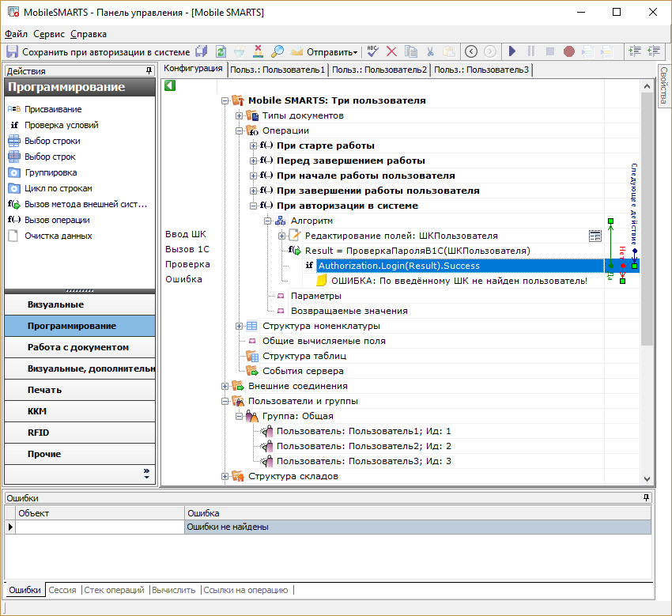This screenshot has height=616, width=672.
Task: Collapse the При авторизации в системе operation
Action: click(253, 206)
